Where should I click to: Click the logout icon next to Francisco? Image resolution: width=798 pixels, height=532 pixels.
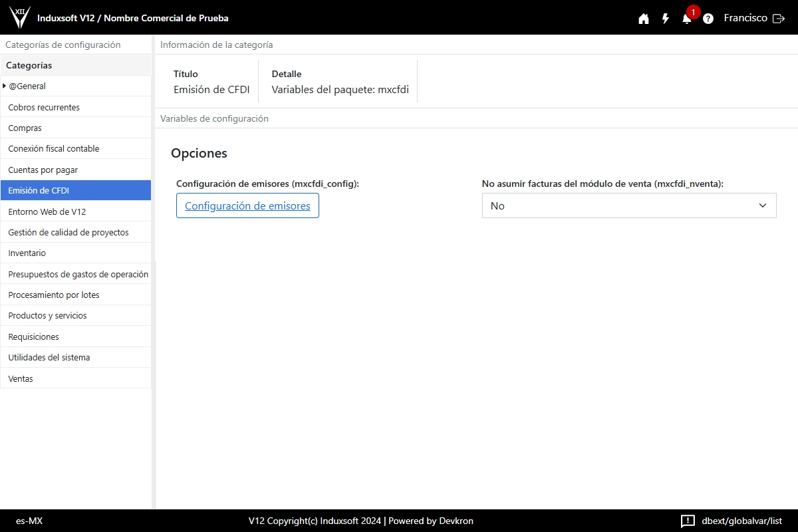click(779, 19)
